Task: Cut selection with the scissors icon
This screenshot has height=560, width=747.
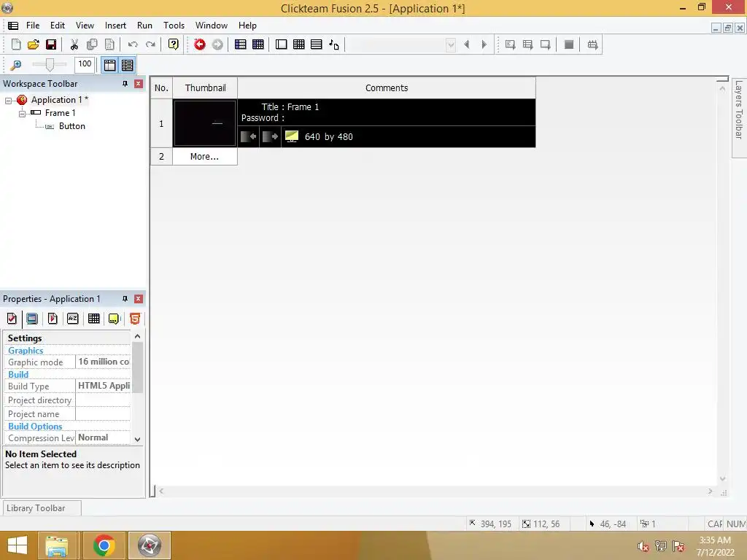Action: click(x=74, y=44)
